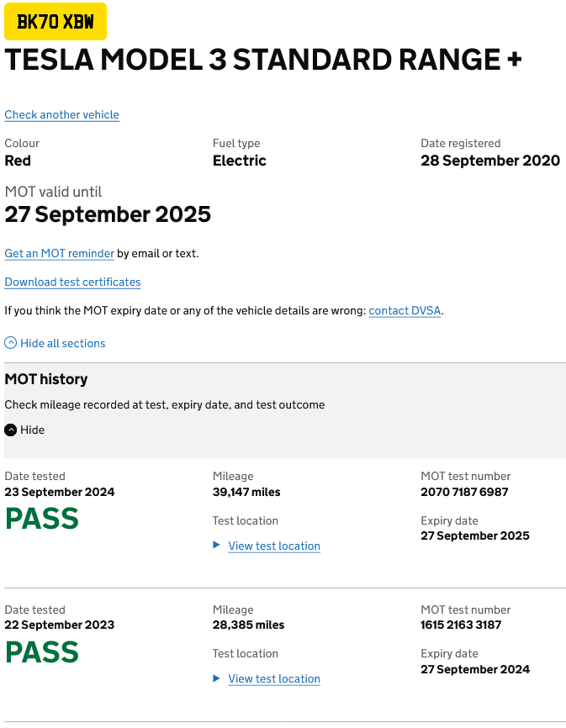The width and height of the screenshot is (566, 728).
Task: Expand View test location for September 2023 test
Action: (x=274, y=678)
